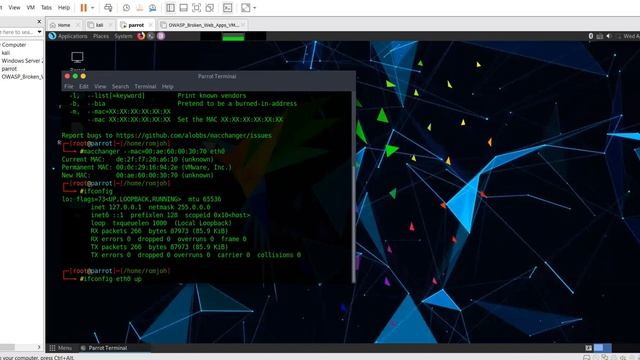640x360 pixels.
Task: Take a snapshot using the clock icon
Action: (x=127, y=8)
